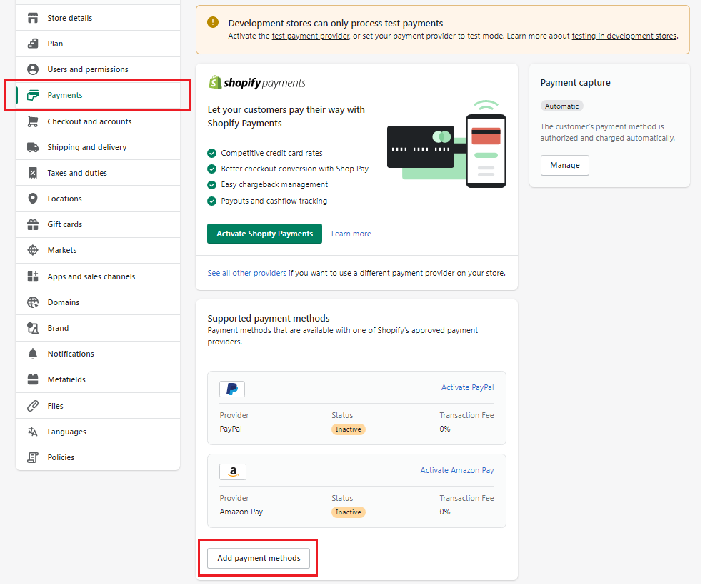The width and height of the screenshot is (705, 588).
Task: Click 'Competitive credit card rates' text
Action: click(271, 154)
